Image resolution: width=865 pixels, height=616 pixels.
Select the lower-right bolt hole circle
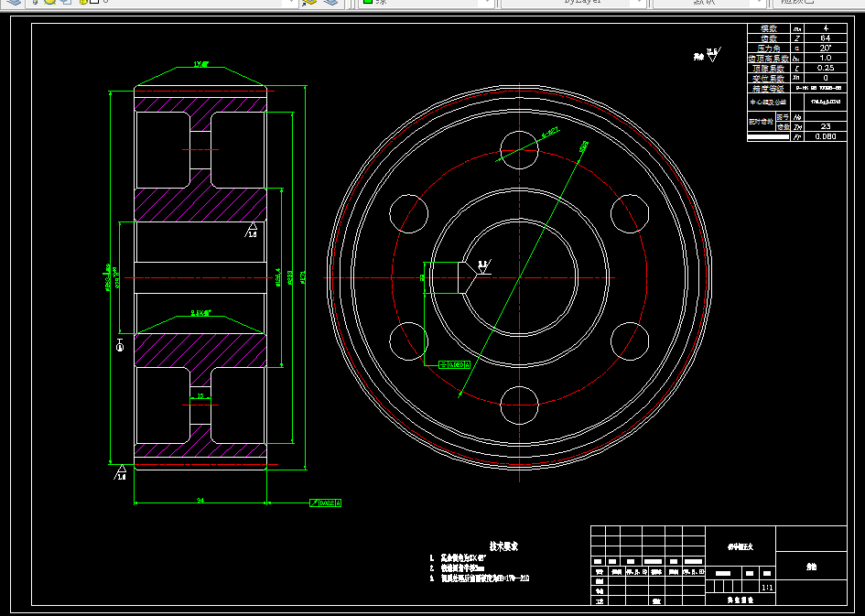pos(630,341)
